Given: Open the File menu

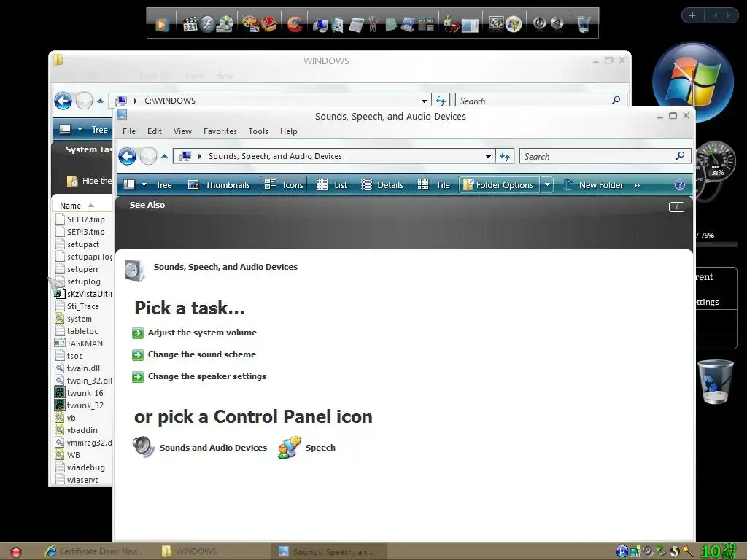Looking at the screenshot, I should pyautogui.click(x=129, y=131).
